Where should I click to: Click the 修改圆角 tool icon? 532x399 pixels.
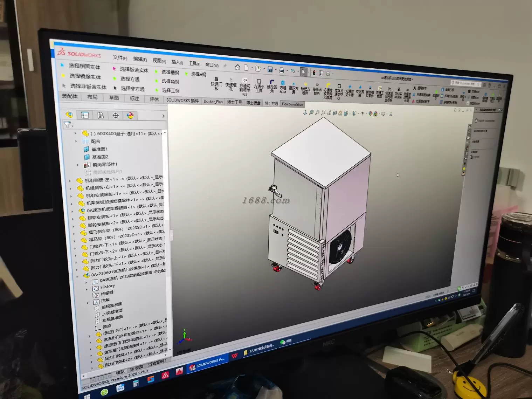pyautogui.click(x=272, y=87)
